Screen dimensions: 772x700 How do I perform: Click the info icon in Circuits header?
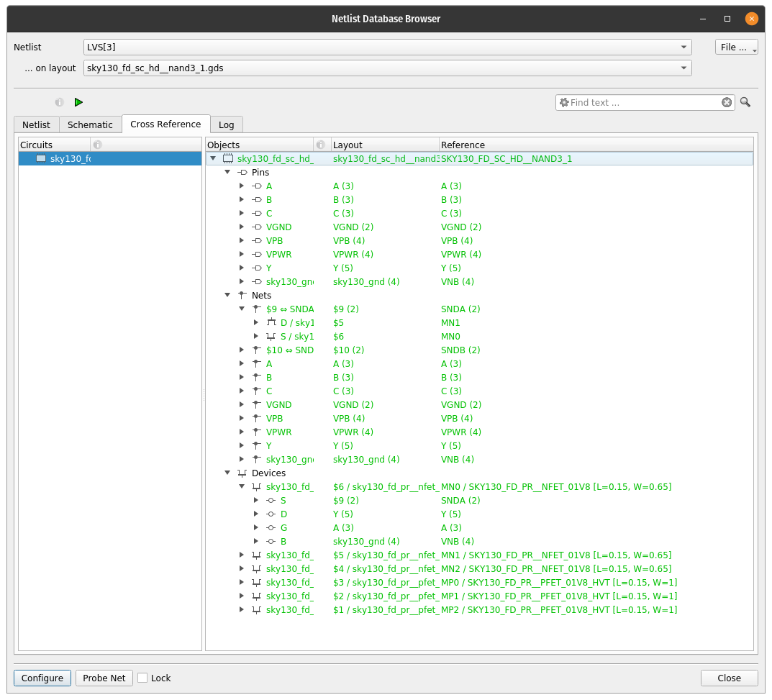(97, 145)
